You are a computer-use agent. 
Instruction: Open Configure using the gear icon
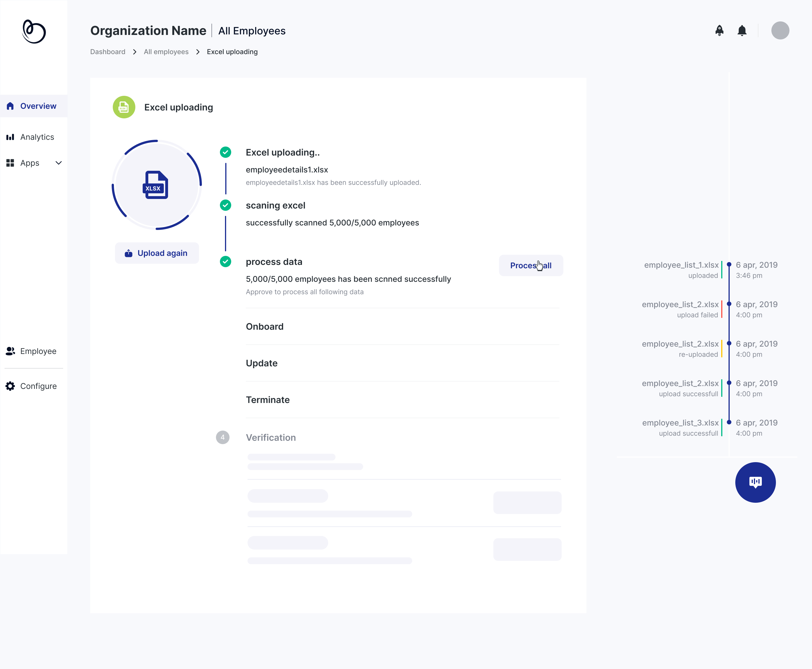[x=10, y=386]
